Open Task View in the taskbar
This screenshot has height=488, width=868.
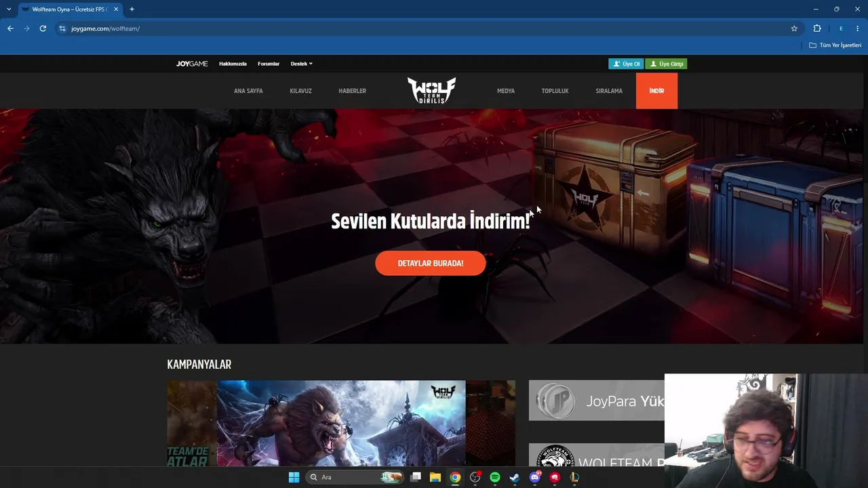pos(416,477)
